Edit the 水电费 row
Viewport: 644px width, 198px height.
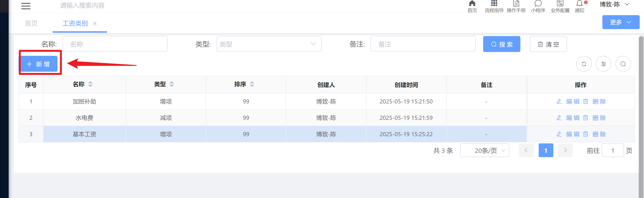pos(568,118)
